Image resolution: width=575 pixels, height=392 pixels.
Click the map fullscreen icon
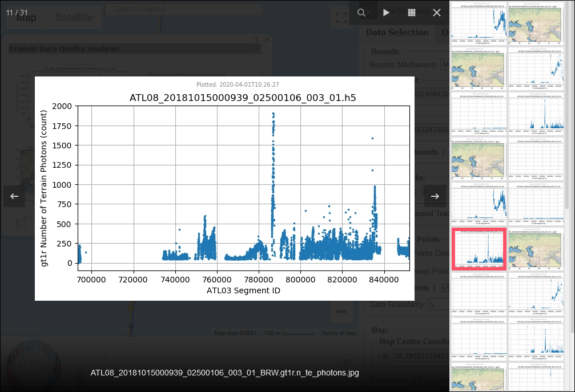pyautogui.click(x=341, y=18)
